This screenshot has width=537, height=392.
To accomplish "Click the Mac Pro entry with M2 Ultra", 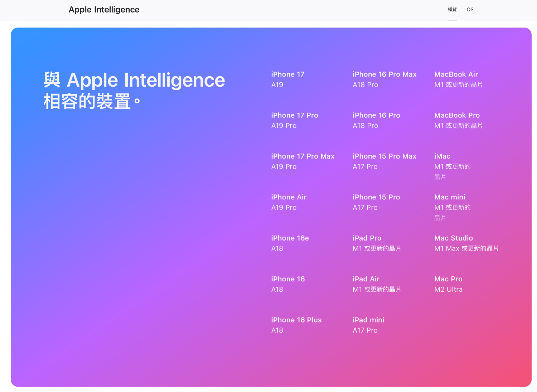I will (x=448, y=279).
